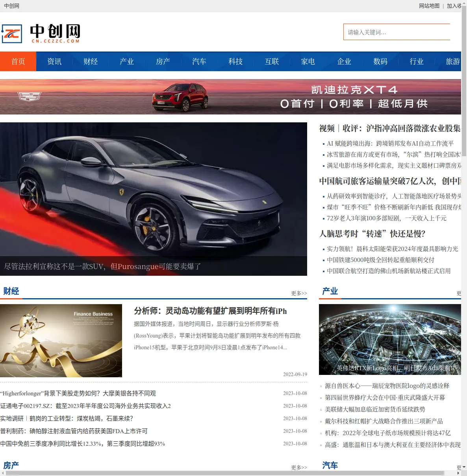Click the 房产 section heading
Viewport: 467px width, 476px height.
point(11,466)
